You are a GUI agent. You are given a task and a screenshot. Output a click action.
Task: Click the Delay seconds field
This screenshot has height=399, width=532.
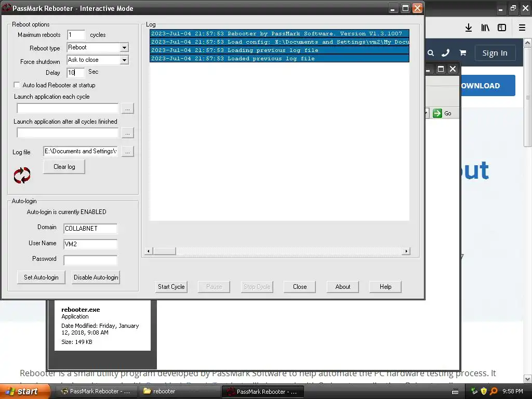pos(76,72)
